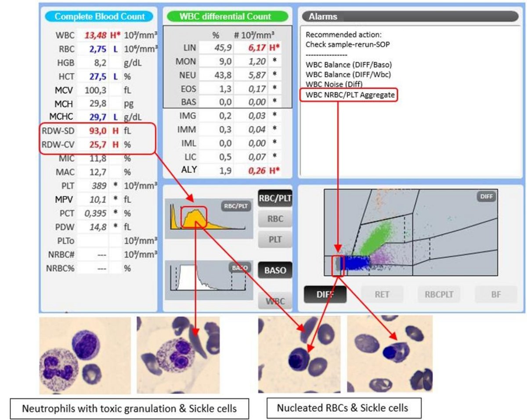Select the RBC histogram button

pos(275,219)
